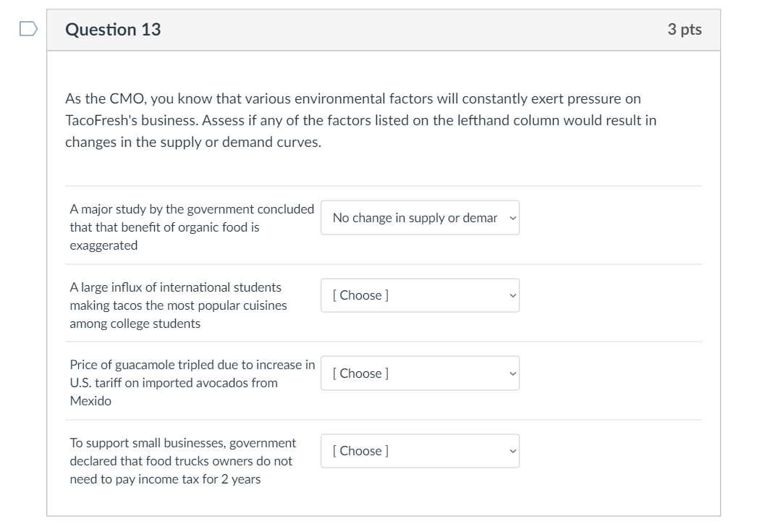Image resolution: width=783 pixels, height=532 pixels.
Task: Open the food truck income tax dropdown
Action: click(420, 451)
